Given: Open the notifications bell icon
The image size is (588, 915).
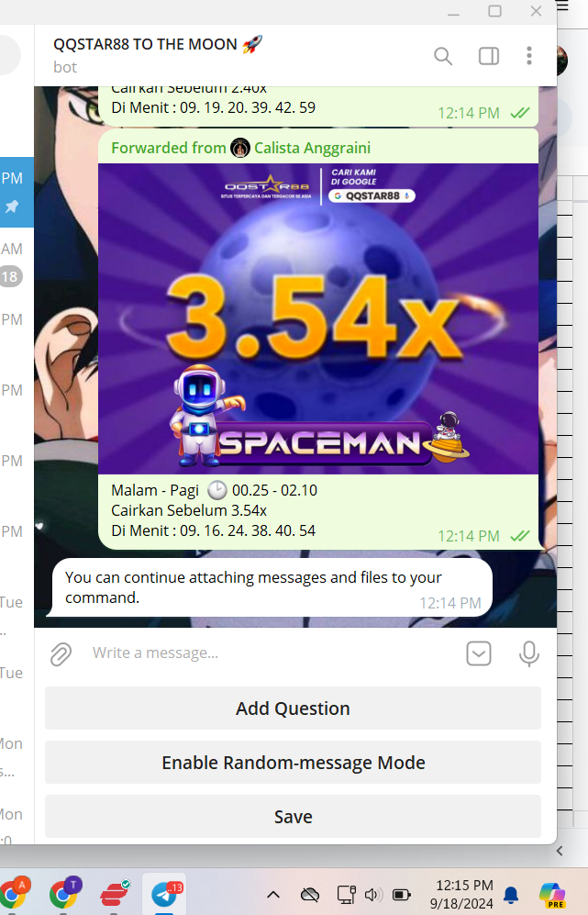Looking at the screenshot, I should pyautogui.click(x=511, y=894).
